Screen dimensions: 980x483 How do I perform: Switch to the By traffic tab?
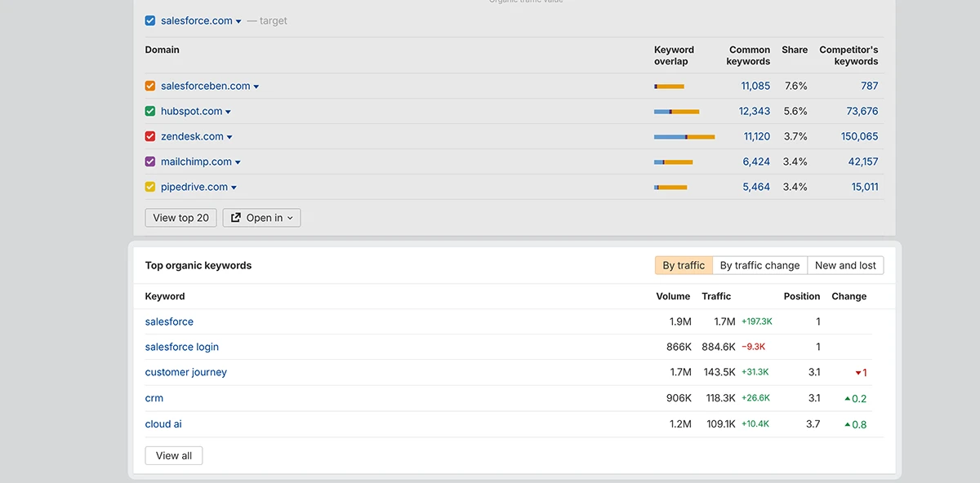(x=684, y=265)
